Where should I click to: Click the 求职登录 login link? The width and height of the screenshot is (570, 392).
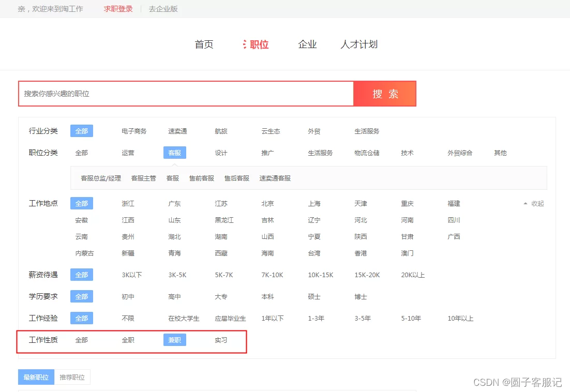[118, 9]
